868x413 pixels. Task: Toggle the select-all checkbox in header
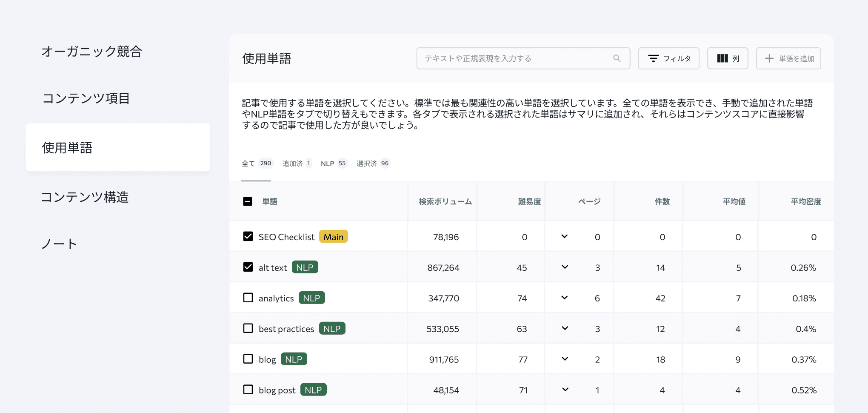pos(248,201)
